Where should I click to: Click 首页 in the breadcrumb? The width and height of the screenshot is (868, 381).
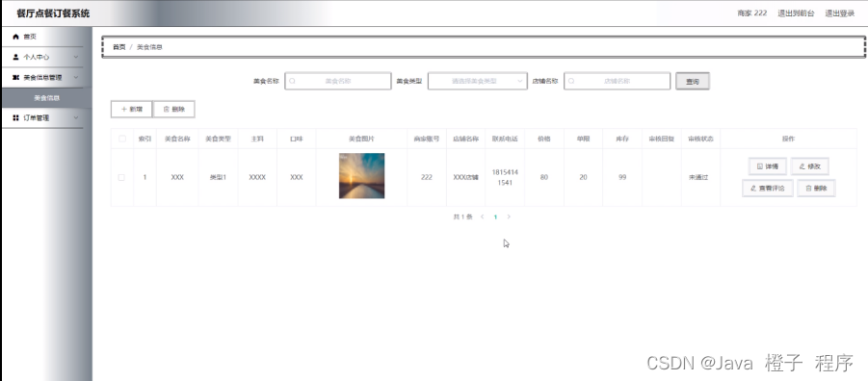pyautogui.click(x=119, y=47)
